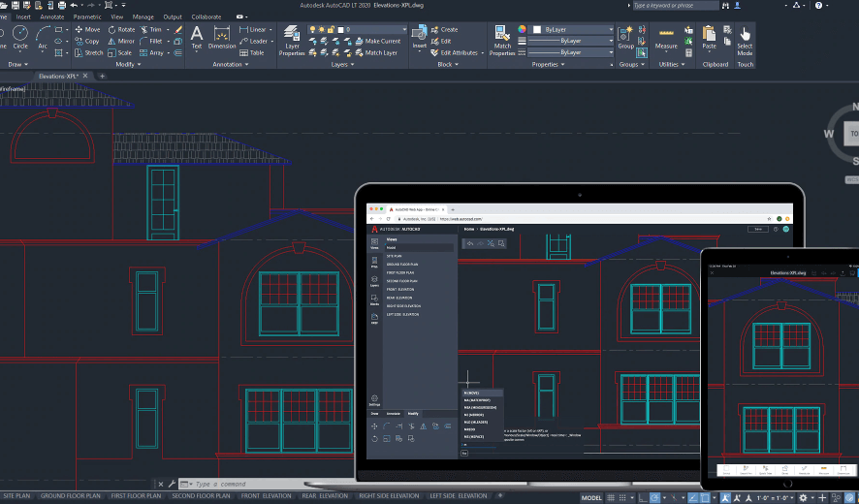Choose the Leader annotation tool
The height and width of the screenshot is (504, 859).
click(x=254, y=41)
